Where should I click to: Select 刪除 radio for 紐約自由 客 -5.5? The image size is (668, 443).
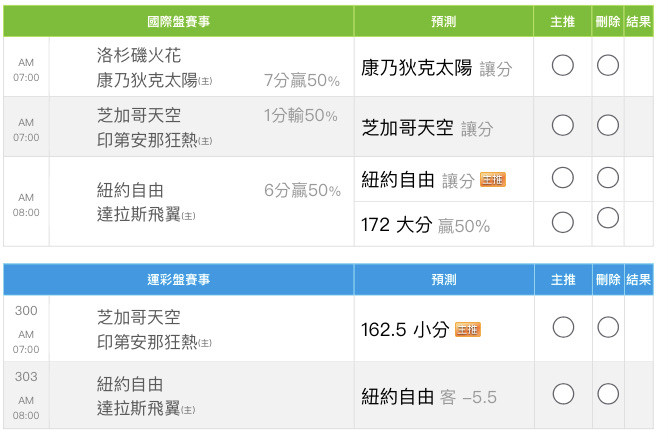tap(607, 394)
